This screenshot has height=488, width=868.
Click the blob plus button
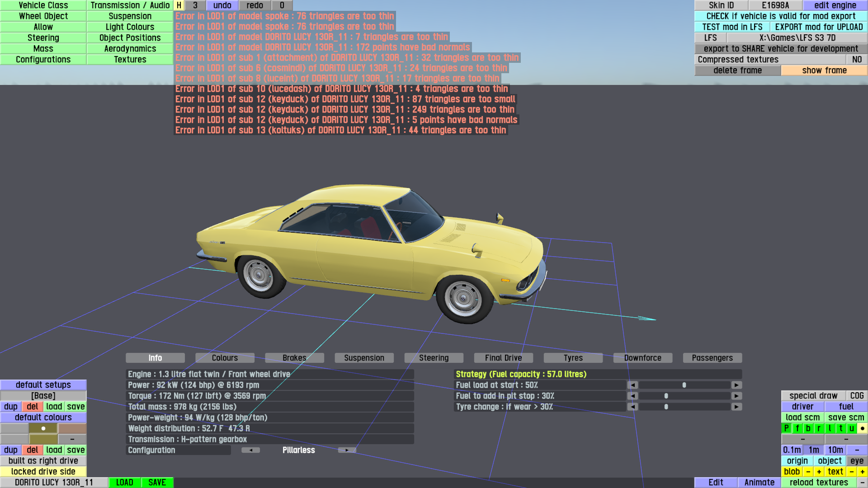819,472
